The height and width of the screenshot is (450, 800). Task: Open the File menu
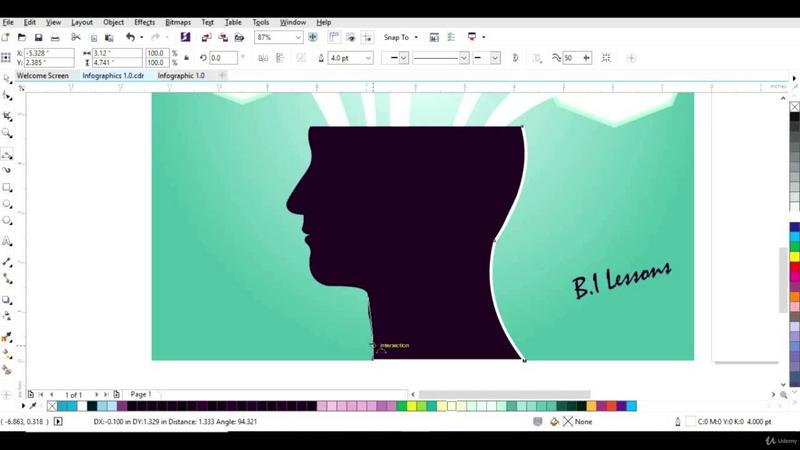point(8,22)
